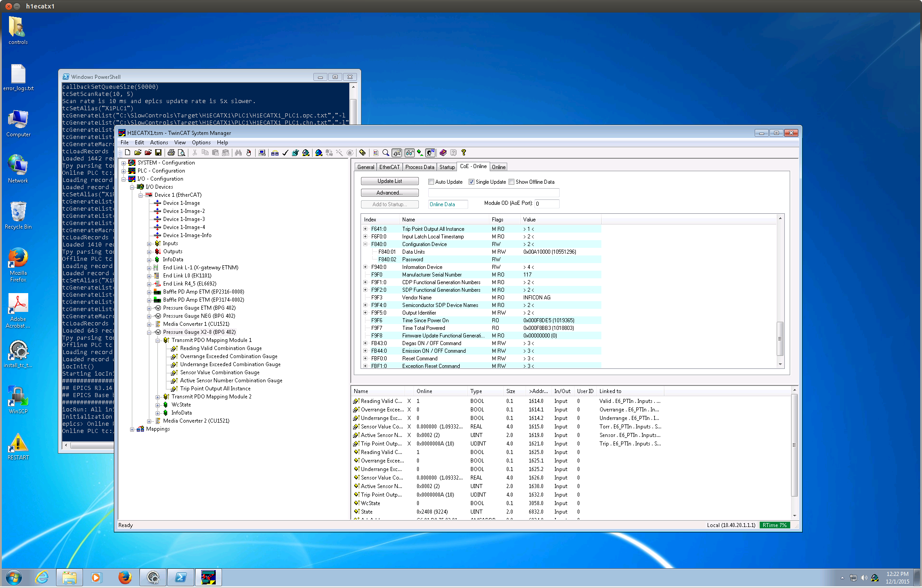
Task: Expand Transmit PDO Mapping Module 2
Action: [158, 397]
